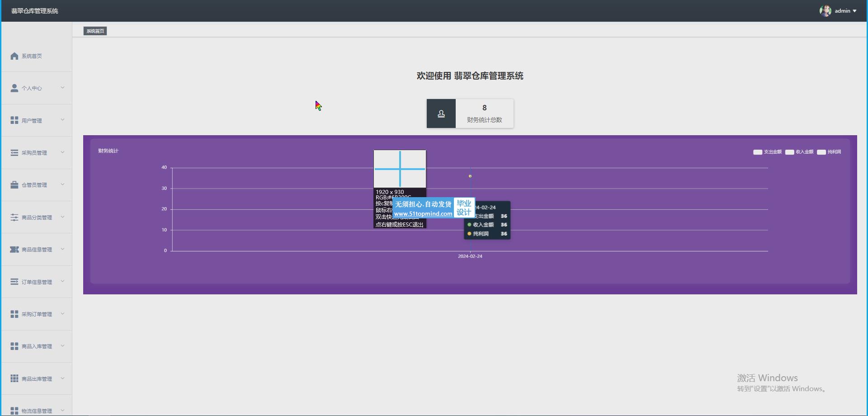
Task: Click the 2024-02-24 chart data point
Action: point(470,176)
